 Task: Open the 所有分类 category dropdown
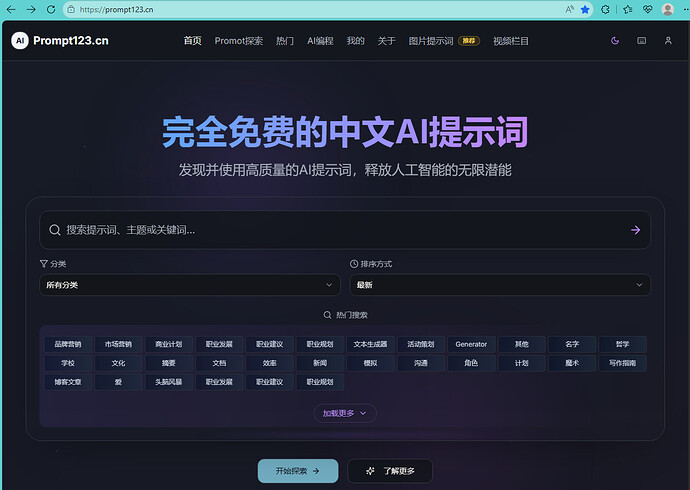click(190, 285)
